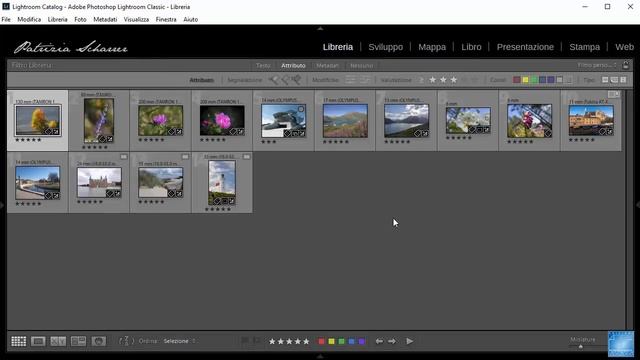Expand the left panel arrow
Viewport: 640px width, 360px height.
(2, 205)
